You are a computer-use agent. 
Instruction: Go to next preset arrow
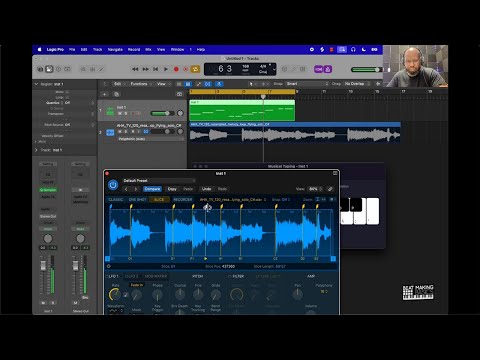point(136,189)
